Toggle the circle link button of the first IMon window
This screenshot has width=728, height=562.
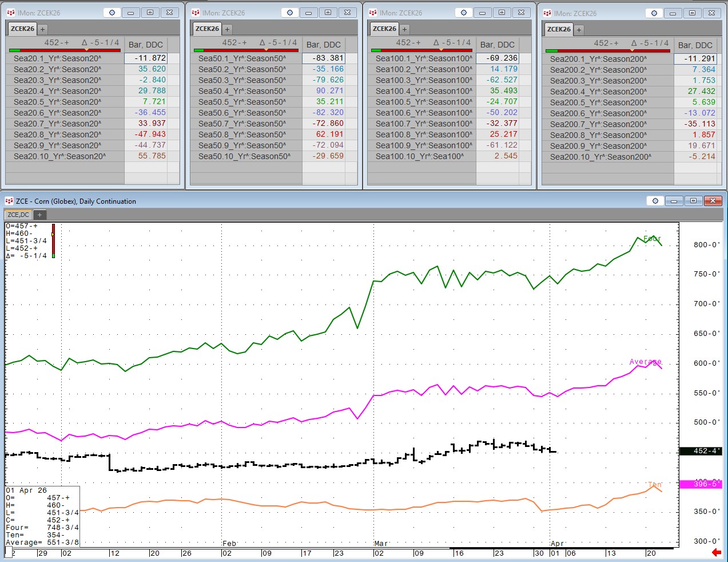click(112, 13)
